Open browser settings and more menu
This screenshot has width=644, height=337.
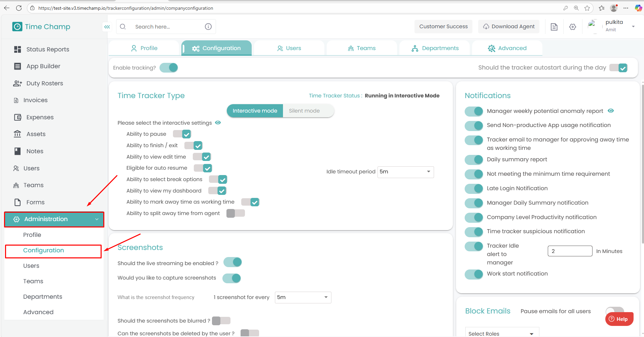pos(626,8)
